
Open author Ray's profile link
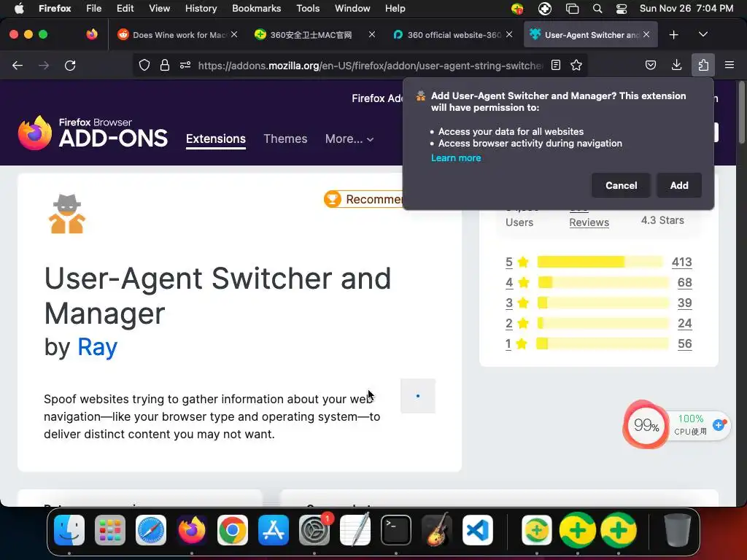[x=97, y=347]
